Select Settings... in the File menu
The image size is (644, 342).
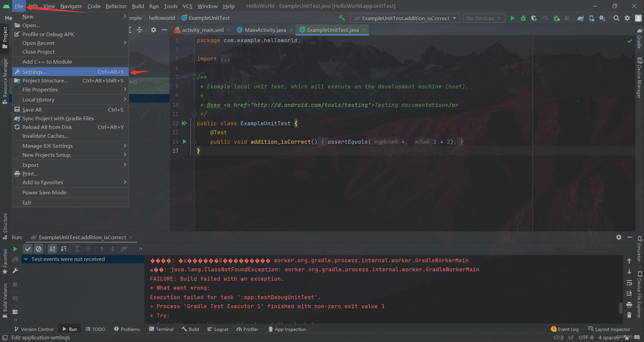[x=70, y=72]
